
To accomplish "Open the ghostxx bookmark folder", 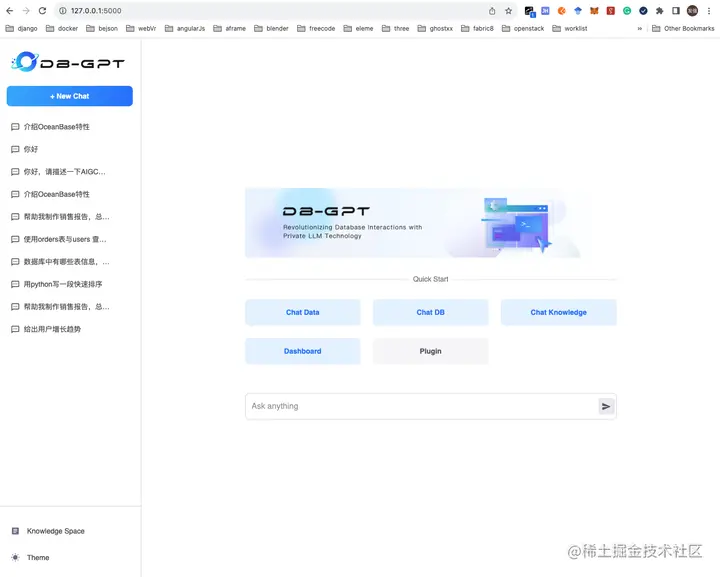I will pyautogui.click(x=435, y=28).
